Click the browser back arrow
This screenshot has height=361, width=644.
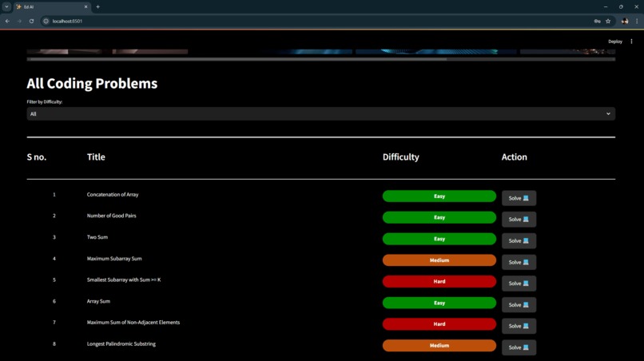pyautogui.click(x=7, y=21)
